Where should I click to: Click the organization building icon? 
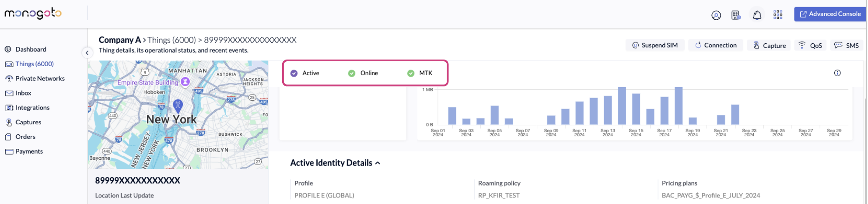tap(736, 15)
